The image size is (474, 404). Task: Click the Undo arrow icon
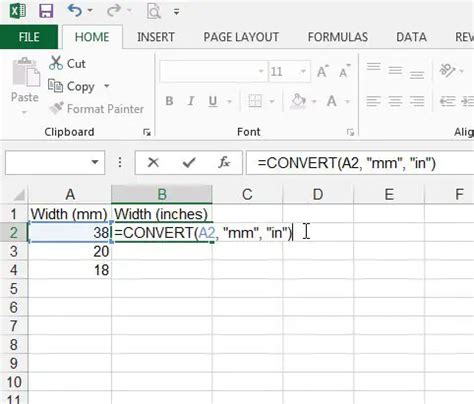point(75,11)
